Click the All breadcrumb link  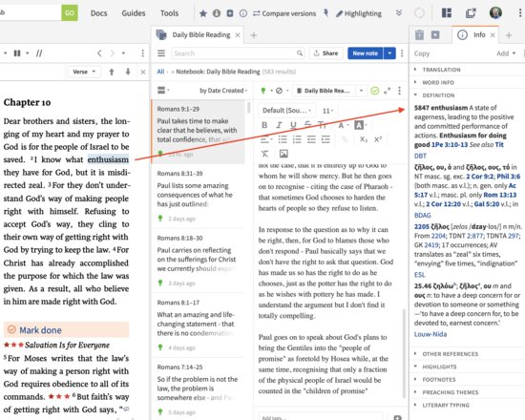tap(160, 72)
